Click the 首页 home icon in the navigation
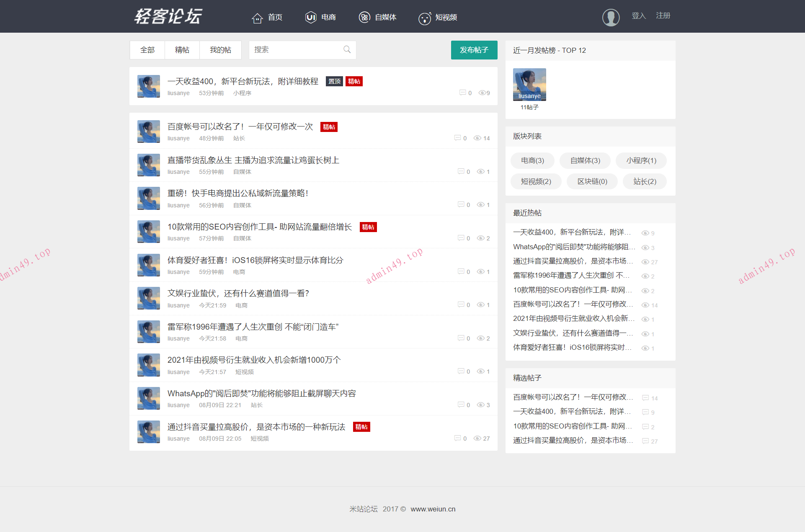 pyautogui.click(x=257, y=18)
